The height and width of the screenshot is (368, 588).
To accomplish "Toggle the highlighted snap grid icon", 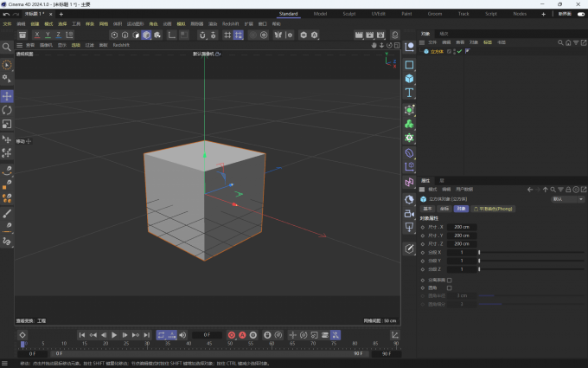I will [238, 35].
